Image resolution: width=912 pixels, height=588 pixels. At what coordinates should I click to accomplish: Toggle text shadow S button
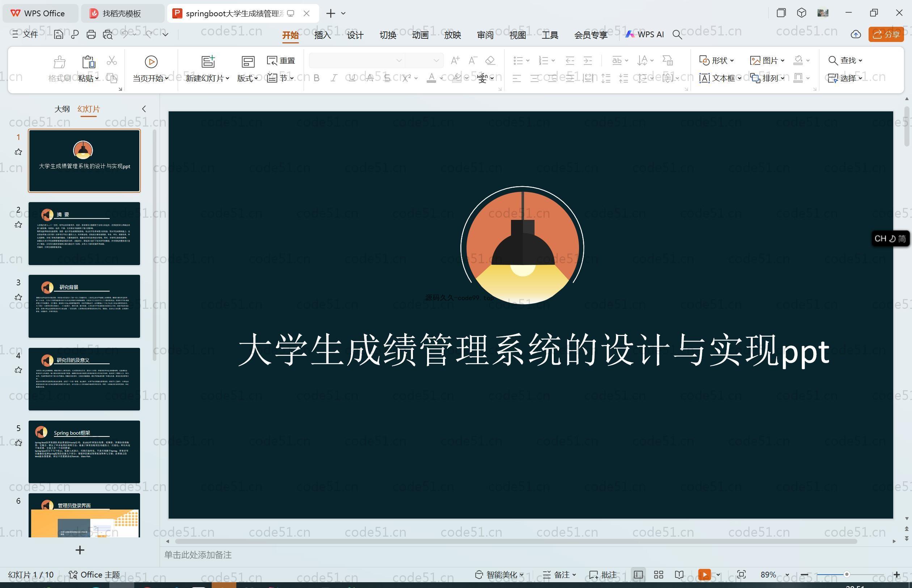point(387,78)
